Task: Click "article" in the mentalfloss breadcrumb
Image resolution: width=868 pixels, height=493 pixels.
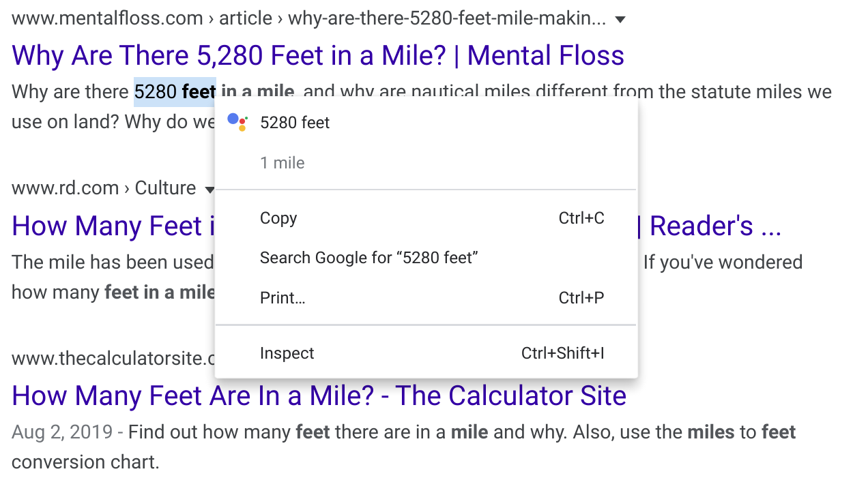Action: click(x=245, y=18)
